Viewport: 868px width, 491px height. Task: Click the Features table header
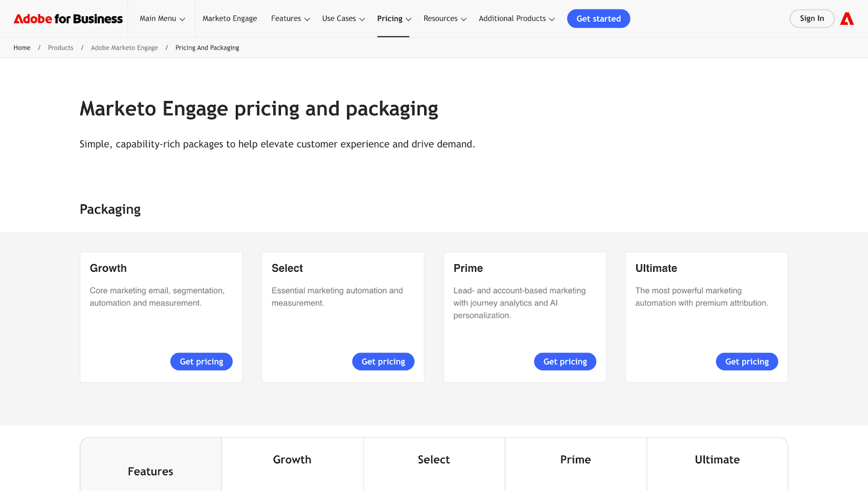pos(150,471)
